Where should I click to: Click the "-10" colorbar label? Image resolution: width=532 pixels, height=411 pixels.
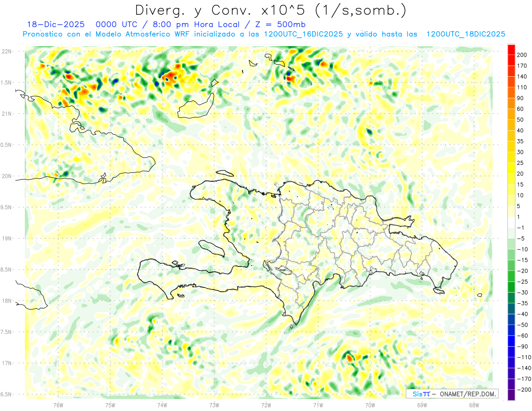click(523, 249)
